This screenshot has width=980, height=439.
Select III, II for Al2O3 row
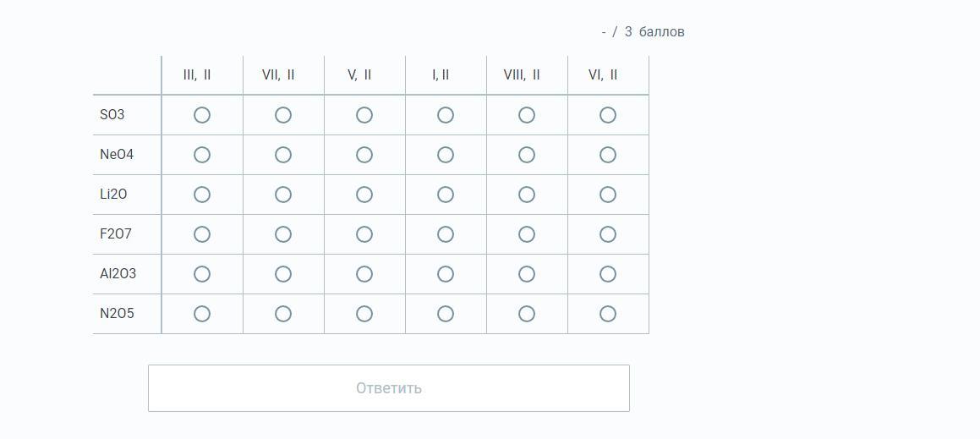click(202, 274)
